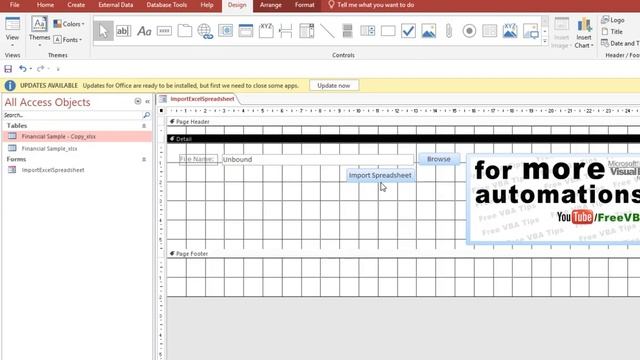This screenshot has width=640, height=360.
Task: Choose the Select pointer tool in Controls
Action: pos(103,31)
